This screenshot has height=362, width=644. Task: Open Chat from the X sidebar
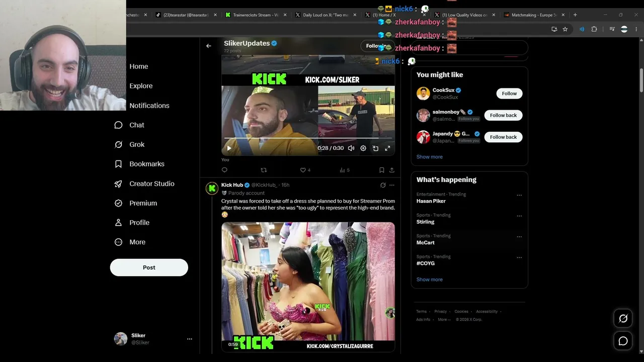point(129,125)
